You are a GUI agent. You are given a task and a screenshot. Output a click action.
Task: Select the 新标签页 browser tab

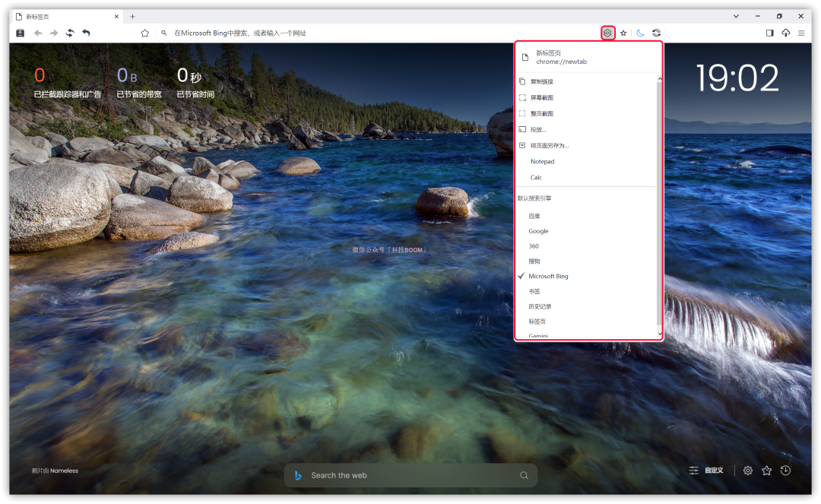[x=68, y=17]
